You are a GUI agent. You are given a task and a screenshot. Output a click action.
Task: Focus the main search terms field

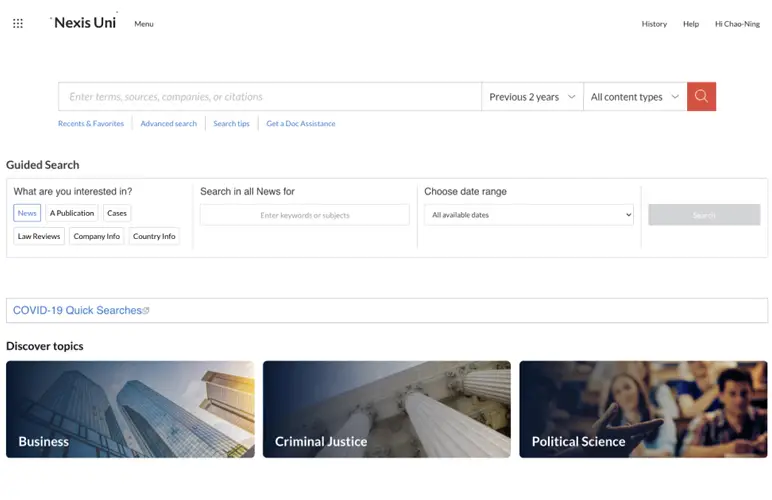(270, 97)
